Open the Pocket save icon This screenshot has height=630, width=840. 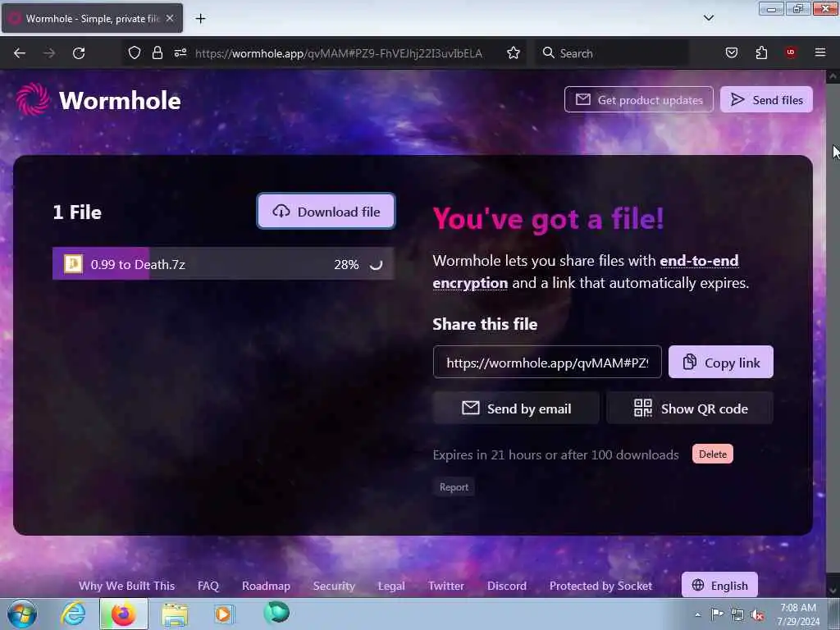click(x=731, y=52)
